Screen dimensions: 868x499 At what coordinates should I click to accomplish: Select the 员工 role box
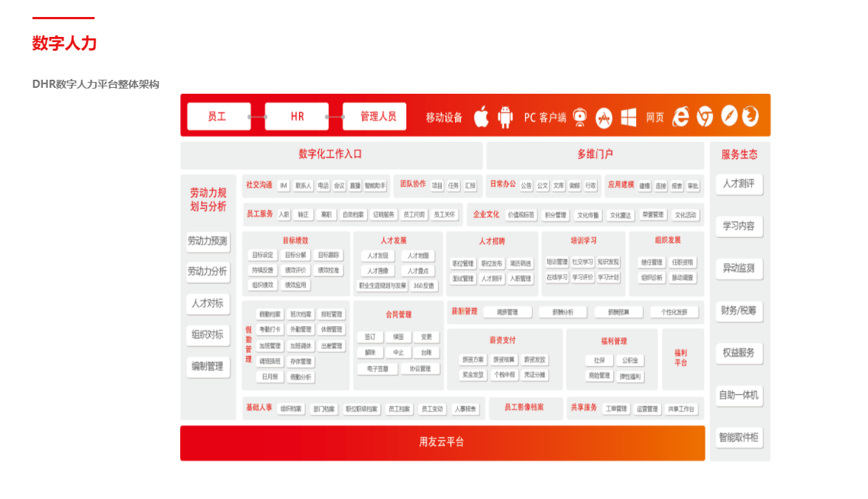click(218, 117)
